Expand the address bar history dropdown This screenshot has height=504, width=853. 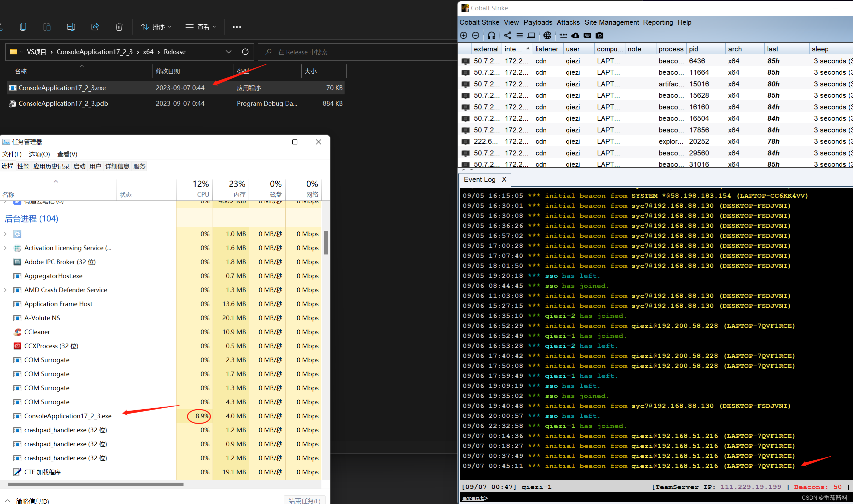point(229,52)
